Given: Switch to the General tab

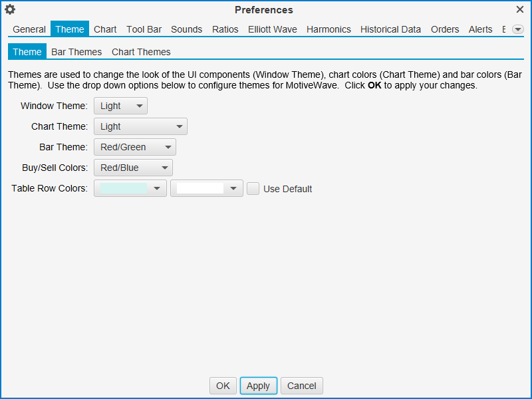Looking at the screenshot, I should click(29, 29).
